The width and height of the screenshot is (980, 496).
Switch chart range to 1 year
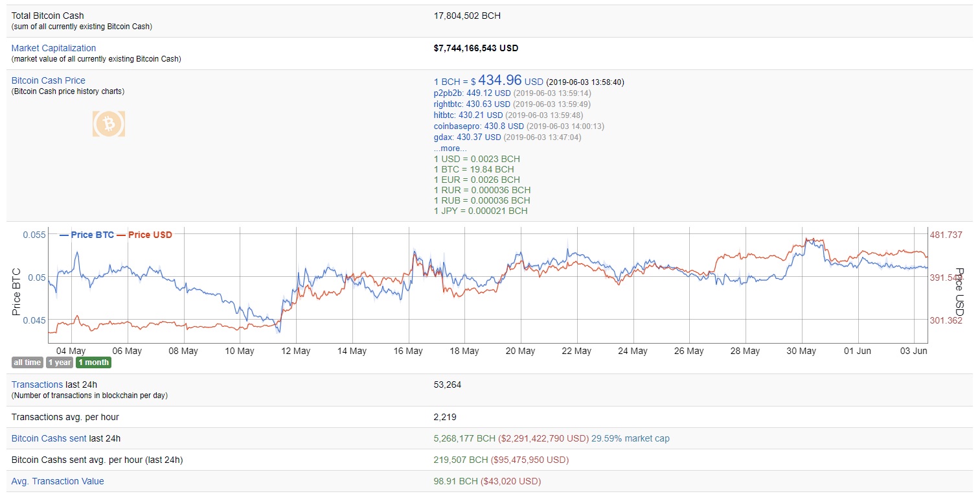click(x=60, y=362)
